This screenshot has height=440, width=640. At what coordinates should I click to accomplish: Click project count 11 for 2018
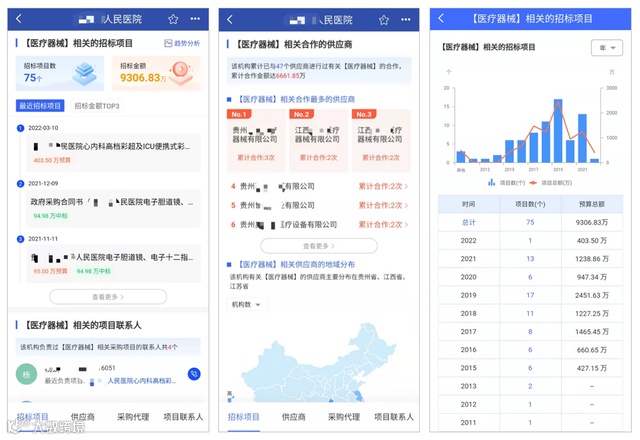530,313
